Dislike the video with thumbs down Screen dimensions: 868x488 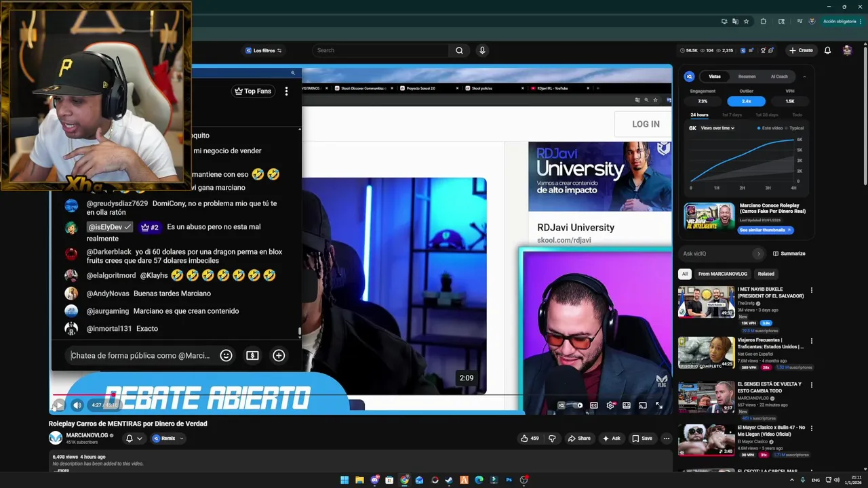(552, 439)
